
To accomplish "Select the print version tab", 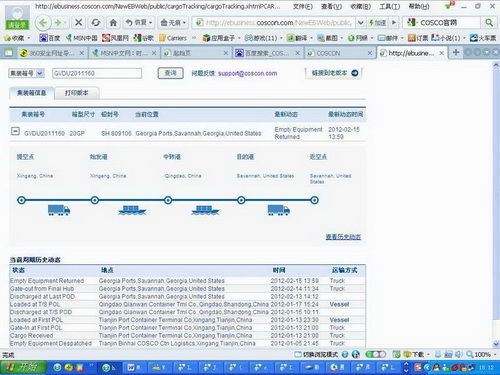I will [77, 93].
